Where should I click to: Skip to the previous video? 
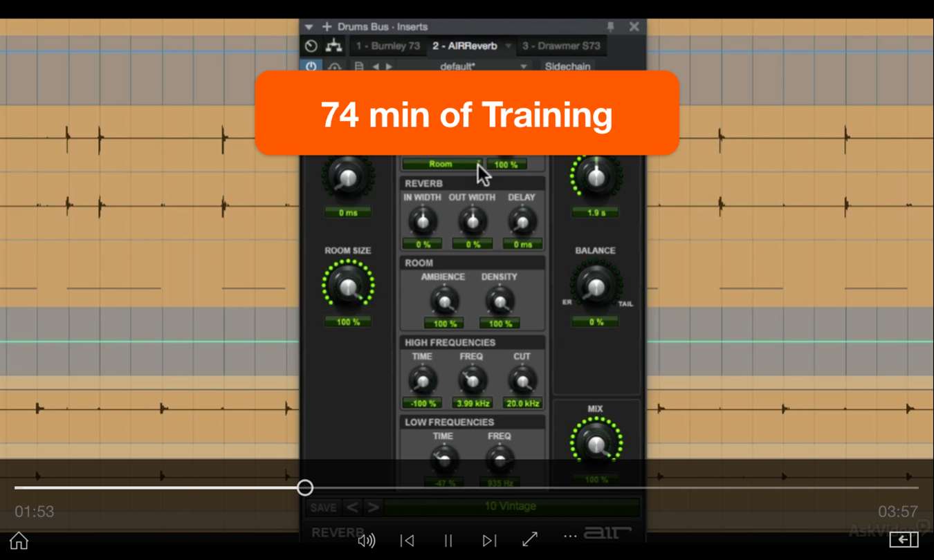pyautogui.click(x=408, y=541)
